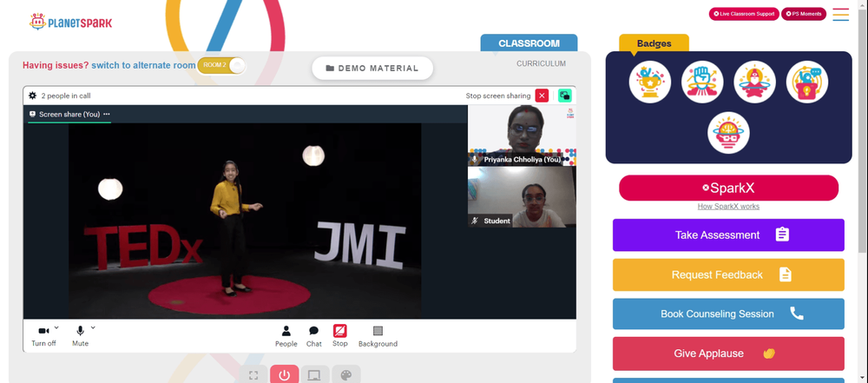Select the Badges tab
Viewport: 868px width, 383px height.
coord(654,43)
